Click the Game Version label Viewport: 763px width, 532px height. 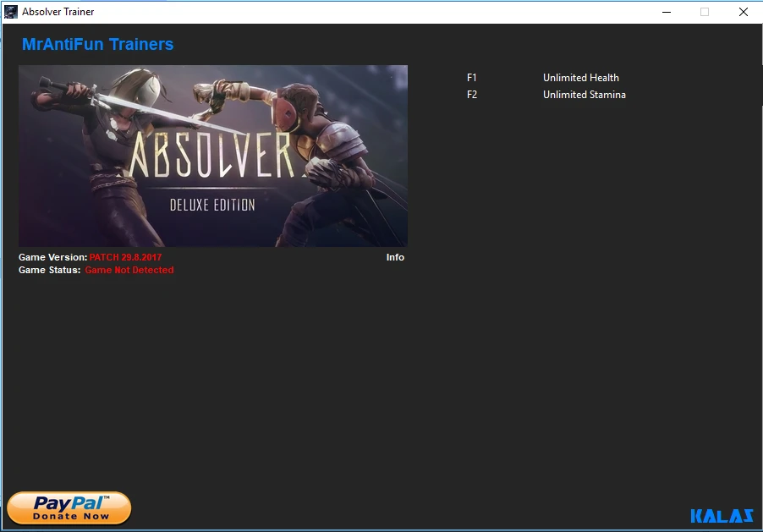pyautogui.click(x=51, y=257)
